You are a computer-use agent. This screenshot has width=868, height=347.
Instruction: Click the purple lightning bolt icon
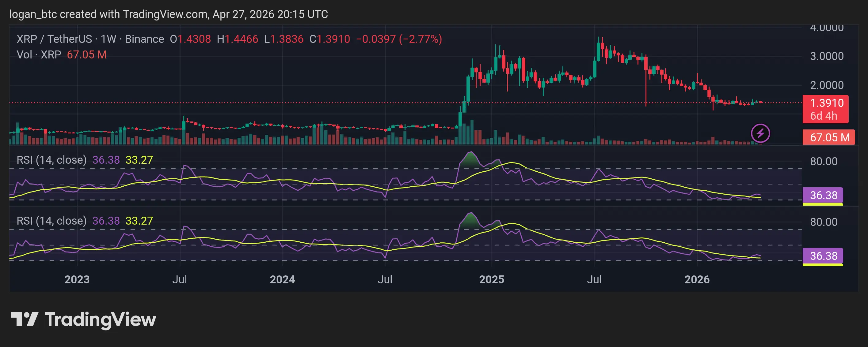coord(760,133)
